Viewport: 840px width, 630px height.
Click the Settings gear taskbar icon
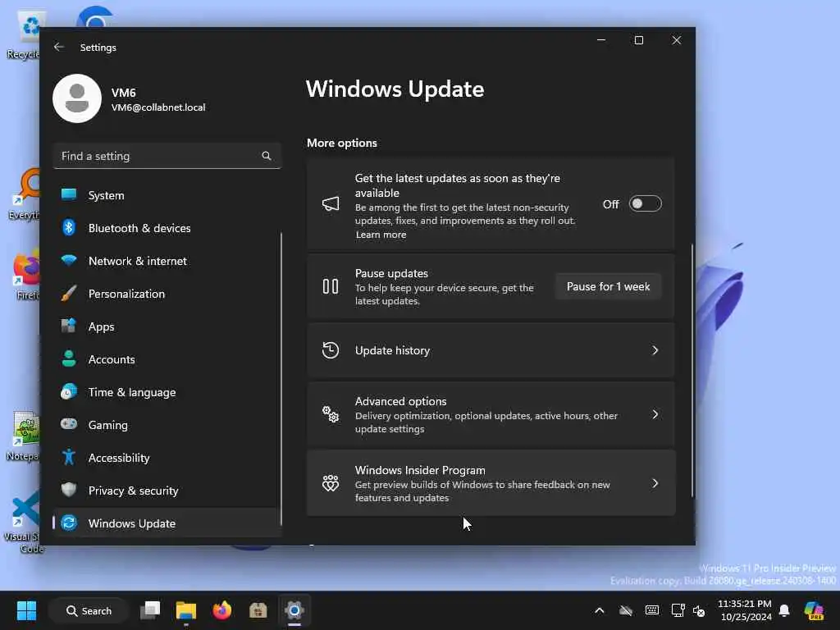[294, 610]
